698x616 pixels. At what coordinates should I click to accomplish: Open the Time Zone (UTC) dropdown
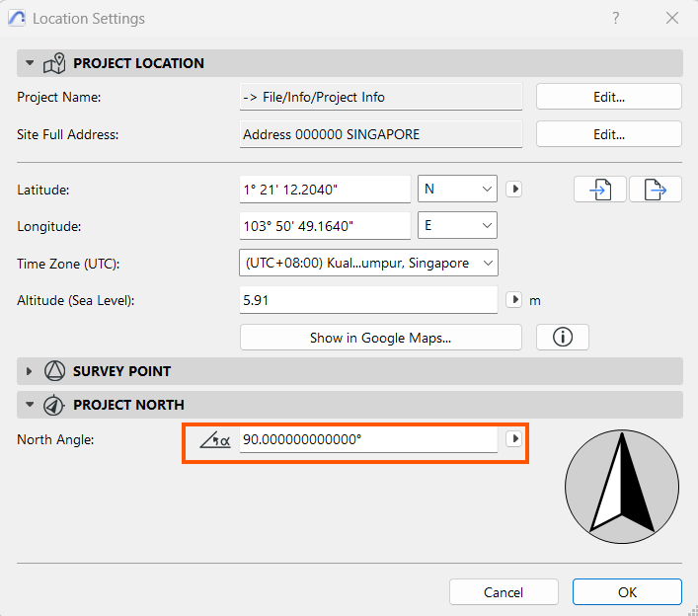[368, 263]
